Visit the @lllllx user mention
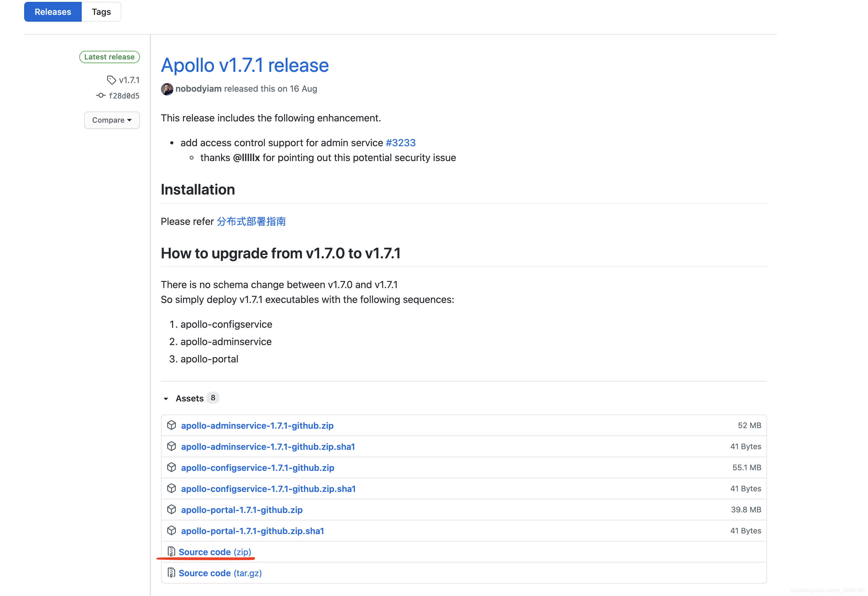 point(246,158)
